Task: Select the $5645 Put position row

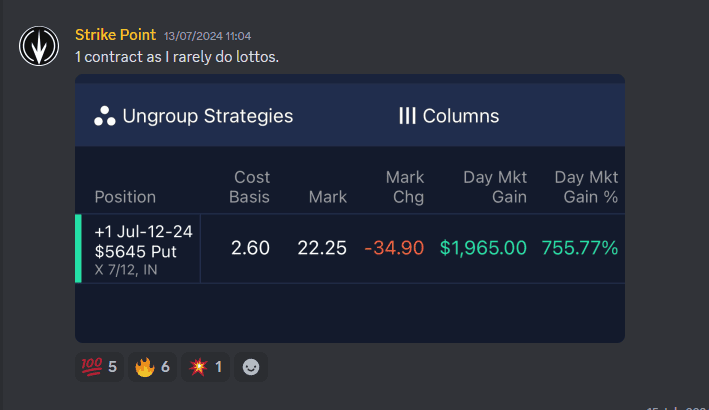Action: pyautogui.click(x=143, y=248)
